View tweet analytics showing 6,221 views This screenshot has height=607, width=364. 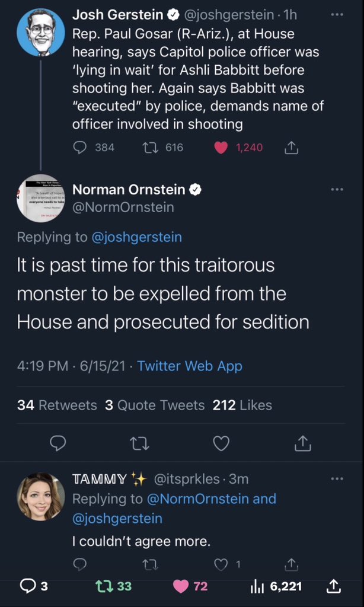(276, 586)
